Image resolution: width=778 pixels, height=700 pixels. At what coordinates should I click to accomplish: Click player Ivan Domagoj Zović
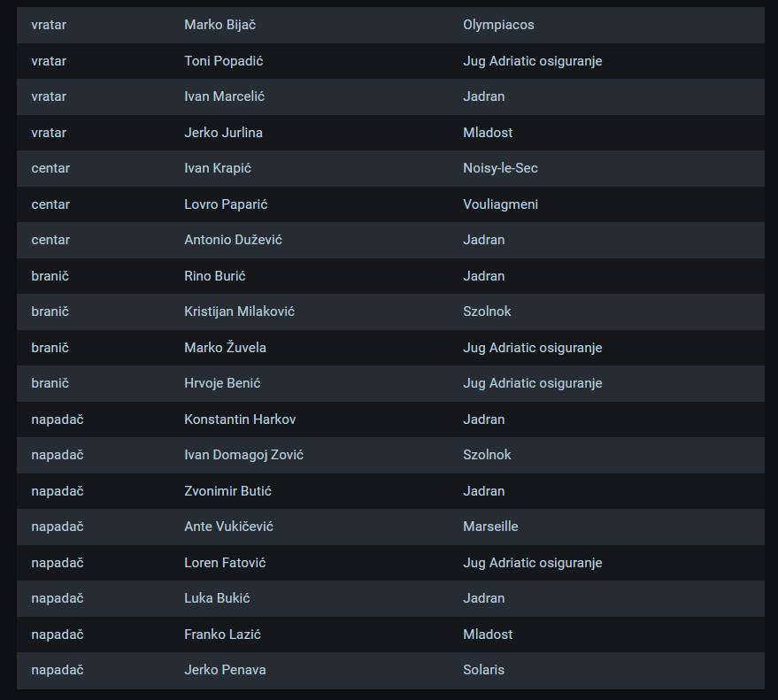click(x=243, y=455)
